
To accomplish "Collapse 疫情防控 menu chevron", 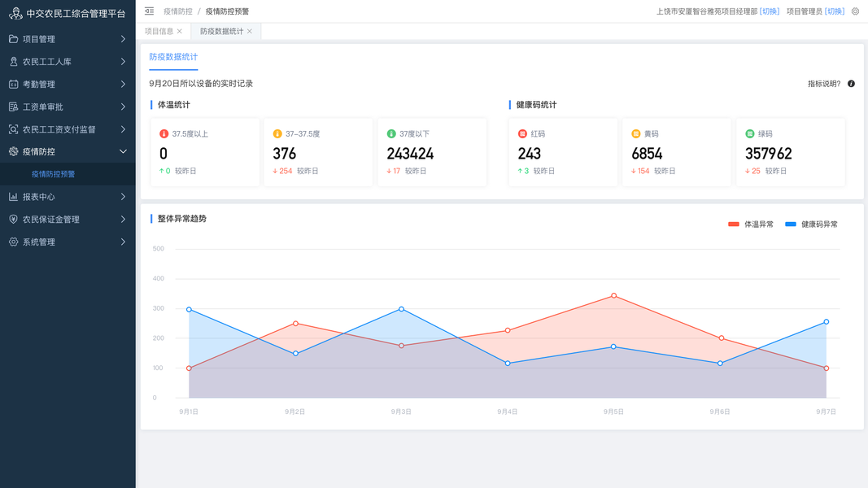I will pyautogui.click(x=123, y=151).
